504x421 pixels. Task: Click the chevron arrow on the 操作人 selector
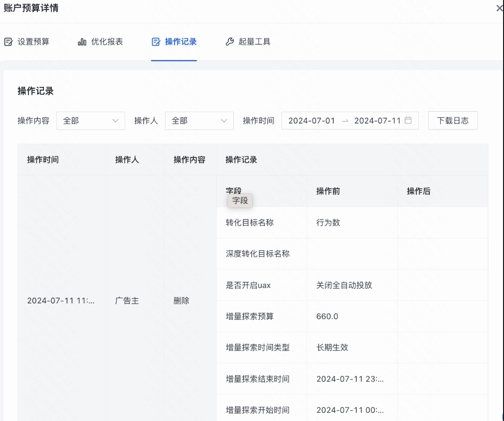pos(224,121)
